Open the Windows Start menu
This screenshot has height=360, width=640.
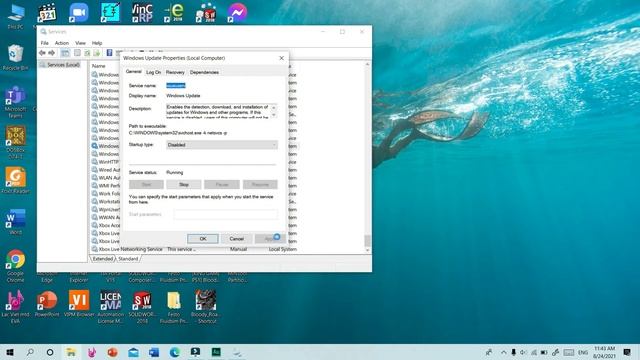[x=10, y=352]
